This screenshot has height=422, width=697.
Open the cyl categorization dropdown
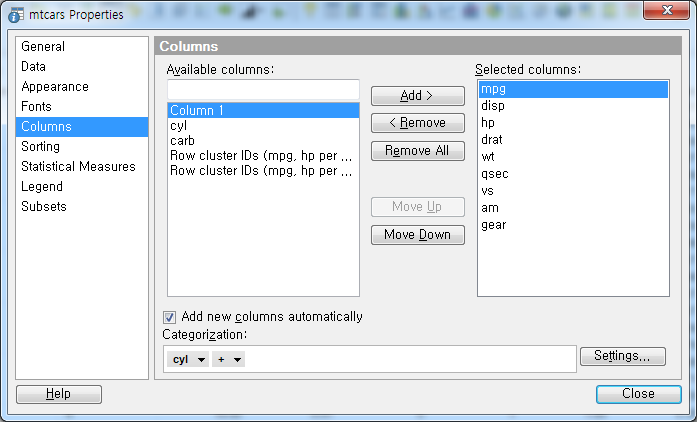pyautogui.click(x=188, y=359)
